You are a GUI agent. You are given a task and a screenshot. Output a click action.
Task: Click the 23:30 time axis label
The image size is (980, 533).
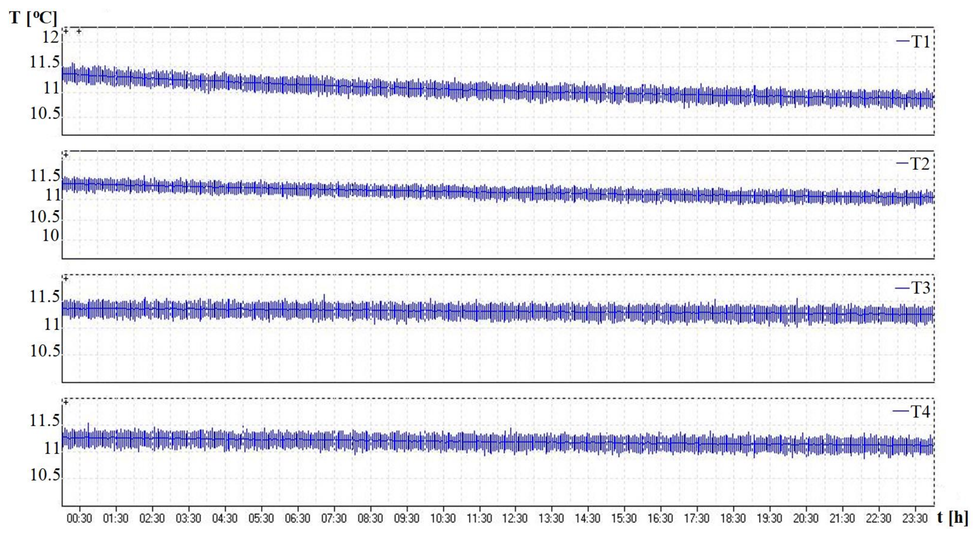click(x=914, y=518)
